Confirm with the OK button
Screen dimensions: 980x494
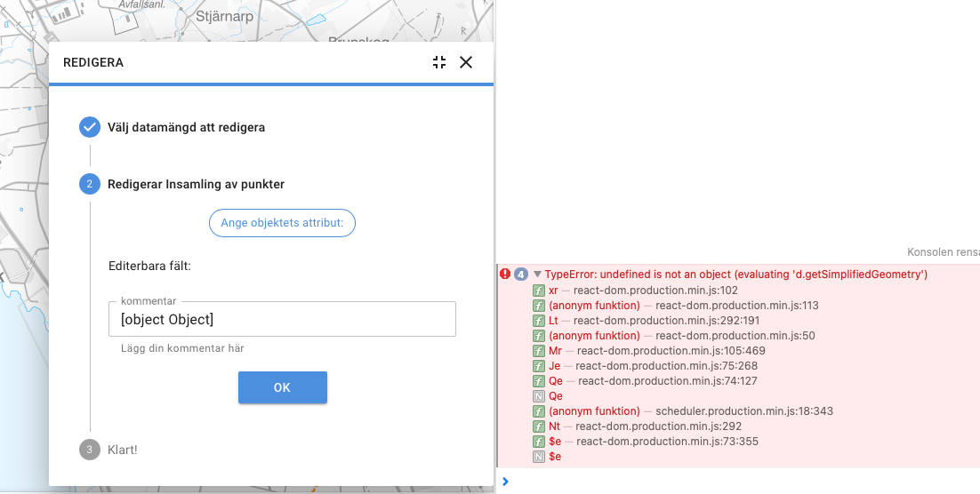[x=283, y=387]
